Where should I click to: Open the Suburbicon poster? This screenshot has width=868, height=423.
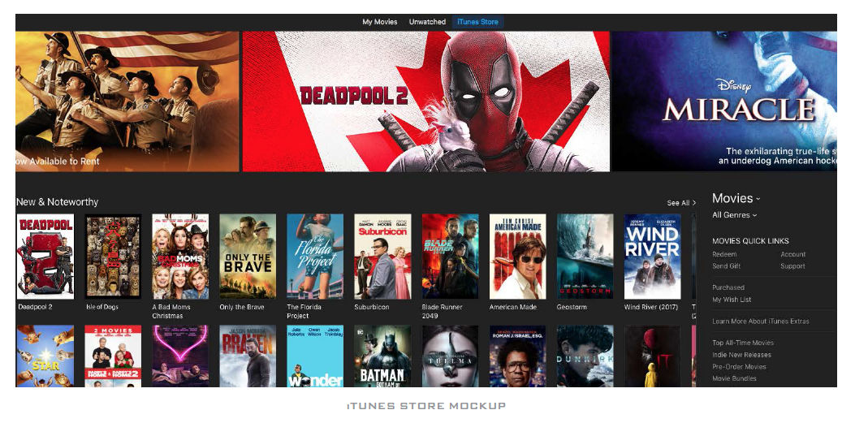tap(382, 257)
